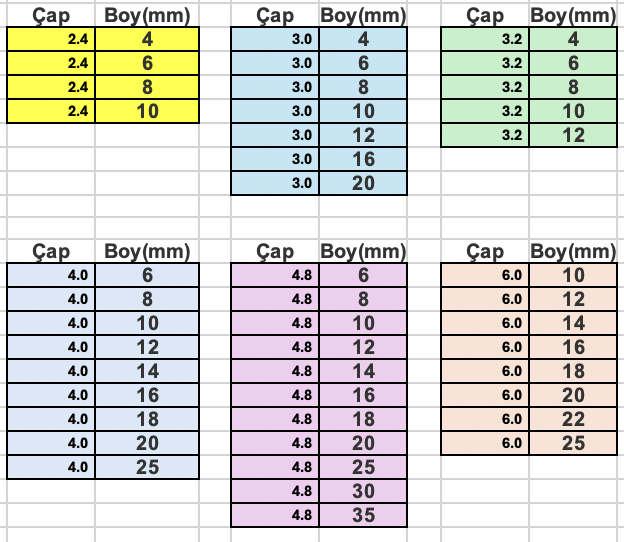Select the 2.4 diameter cell beside length 4
Image resolution: width=624 pixels, height=542 pixels.
(51, 39)
